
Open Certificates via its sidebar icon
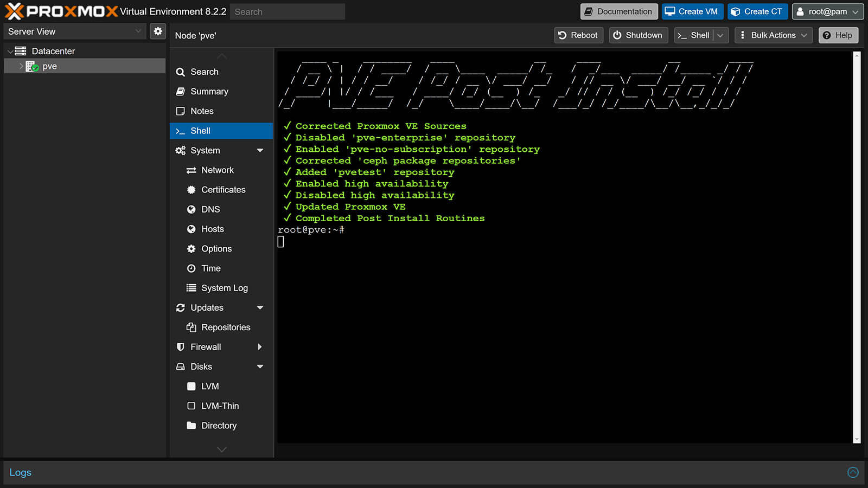[x=191, y=190]
